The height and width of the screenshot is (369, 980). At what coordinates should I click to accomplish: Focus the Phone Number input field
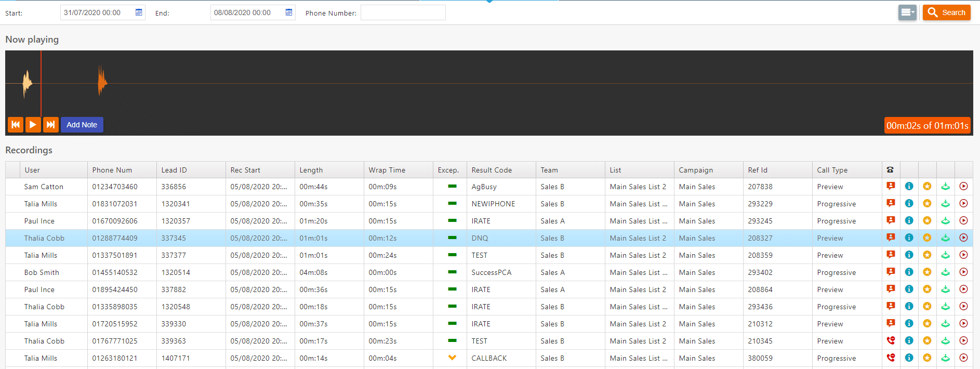pyautogui.click(x=403, y=12)
